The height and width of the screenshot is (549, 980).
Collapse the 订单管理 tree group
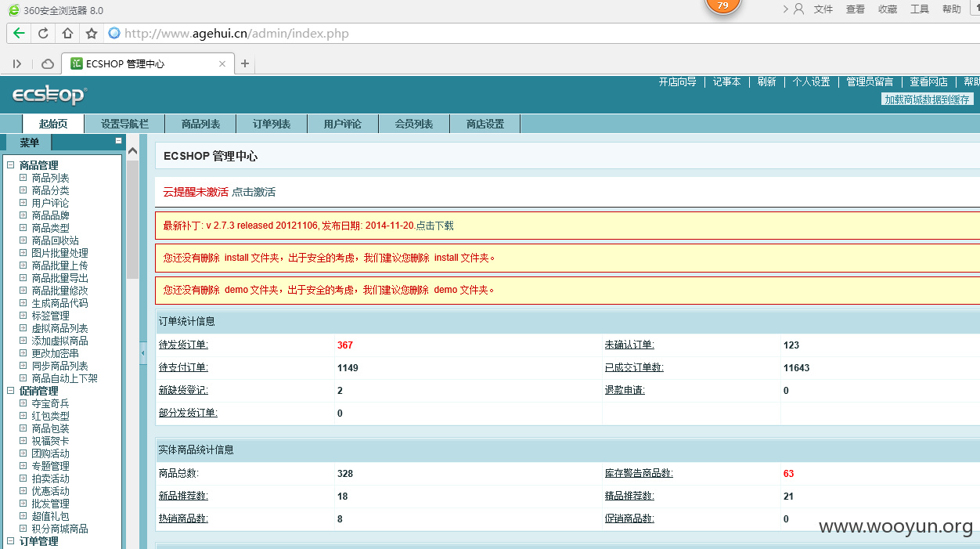(x=10, y=541)
